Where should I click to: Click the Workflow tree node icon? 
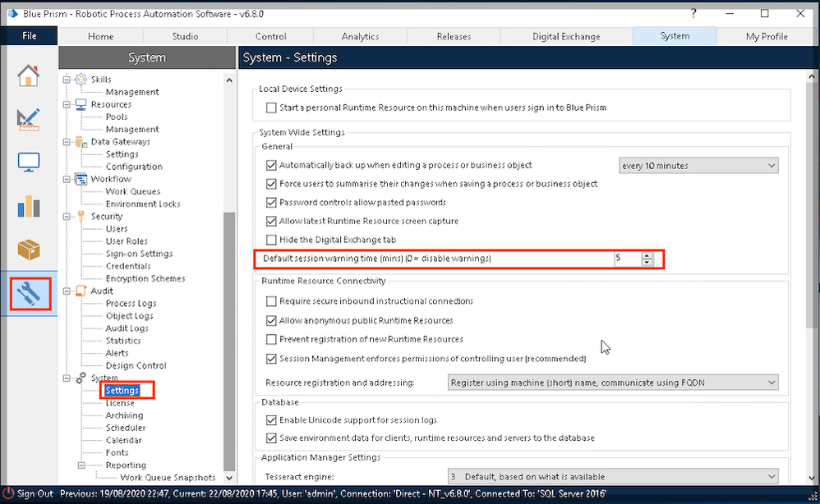(x=81, y=179)
